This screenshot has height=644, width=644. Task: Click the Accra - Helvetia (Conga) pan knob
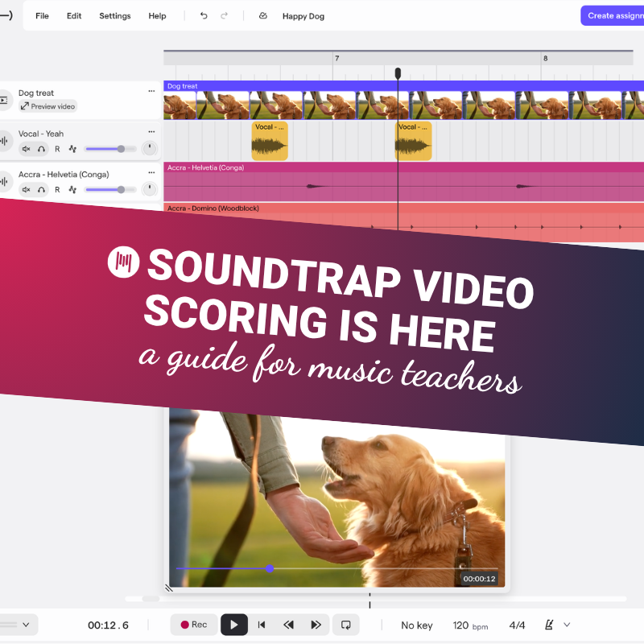[x=150, y=189]
